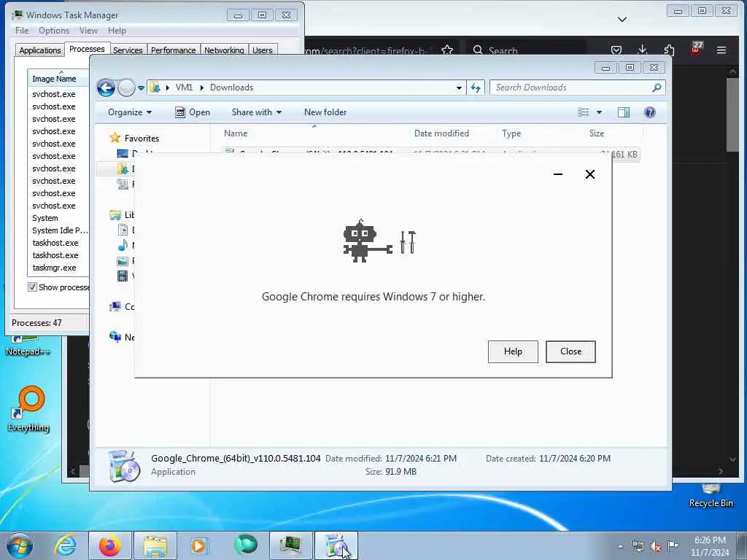Viewport: 747px width, 560px height.
Task: Switch to Networking tab in Task Manager
Action: coord(224,50)
